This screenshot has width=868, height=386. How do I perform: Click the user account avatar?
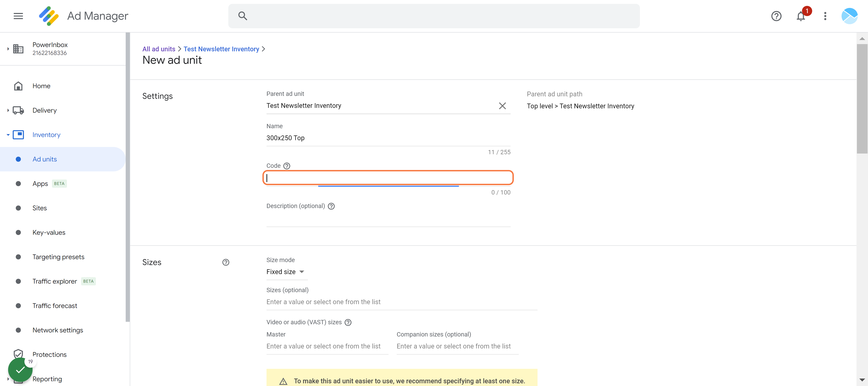(x=849, y=16)
